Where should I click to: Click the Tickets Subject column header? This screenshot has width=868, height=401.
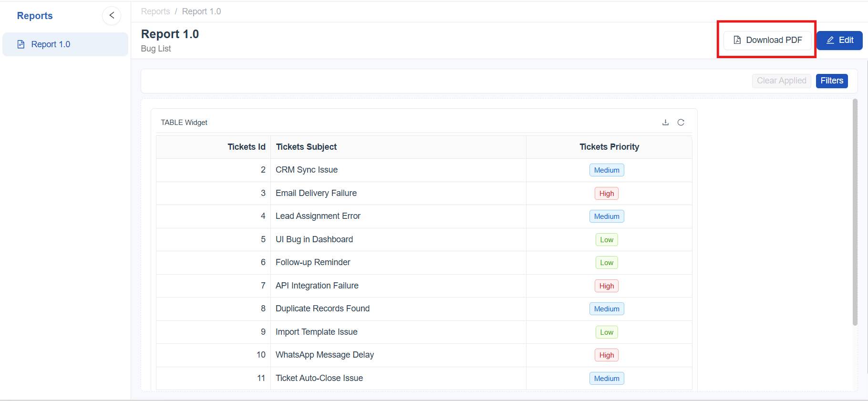pos(306,147)
